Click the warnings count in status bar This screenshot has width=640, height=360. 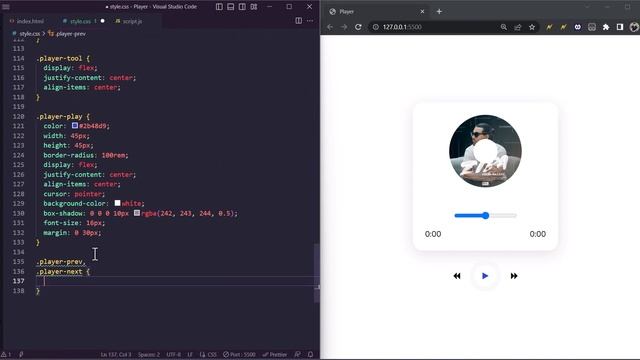click(x=6, y=354)
